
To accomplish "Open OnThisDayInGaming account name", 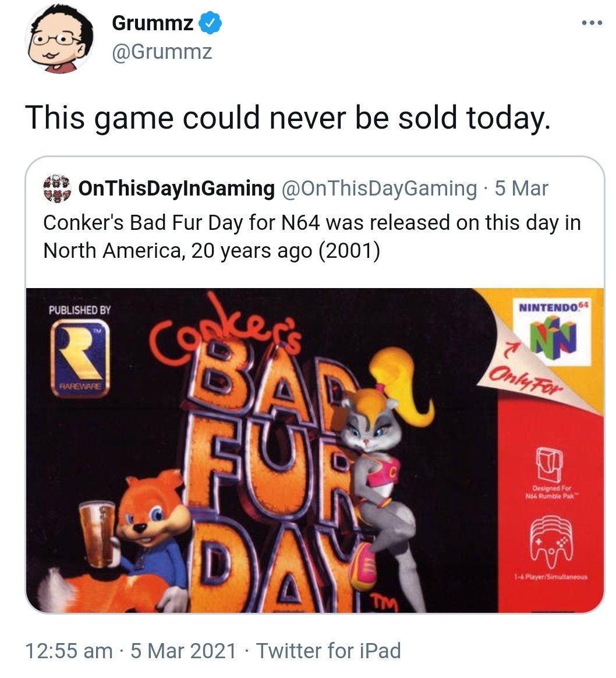I will 176,189.
